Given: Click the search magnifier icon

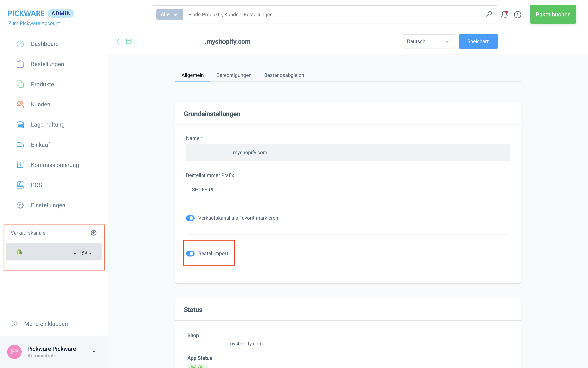Looking at the screenshot, I should point(489,14).
